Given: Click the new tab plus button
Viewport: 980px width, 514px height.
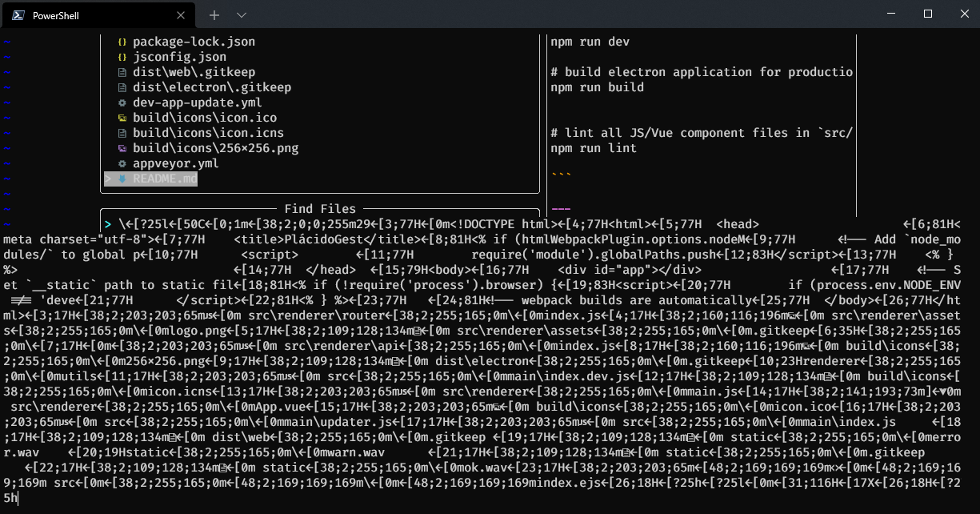Looking at the screenshot, I should click(x=213, y=14).
